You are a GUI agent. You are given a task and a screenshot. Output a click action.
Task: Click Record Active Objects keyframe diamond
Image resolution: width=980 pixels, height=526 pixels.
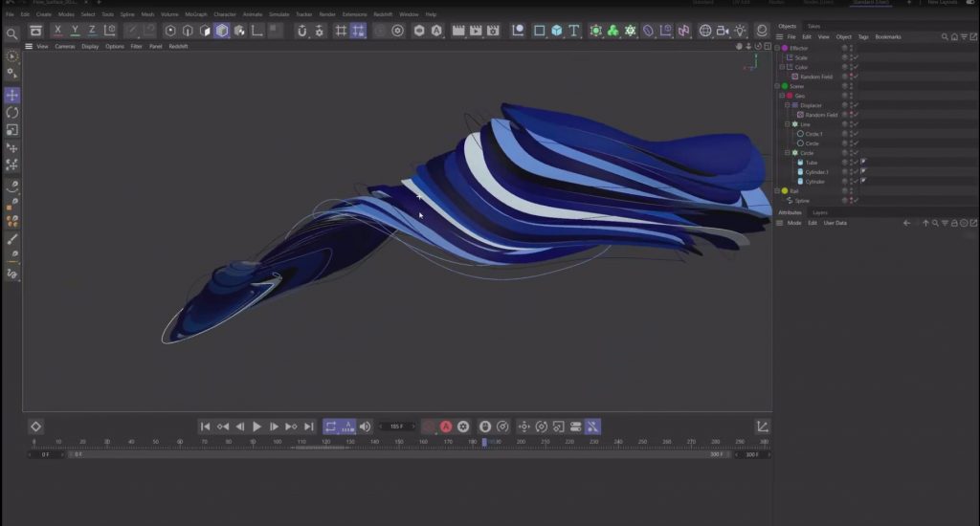coord(35,427)
